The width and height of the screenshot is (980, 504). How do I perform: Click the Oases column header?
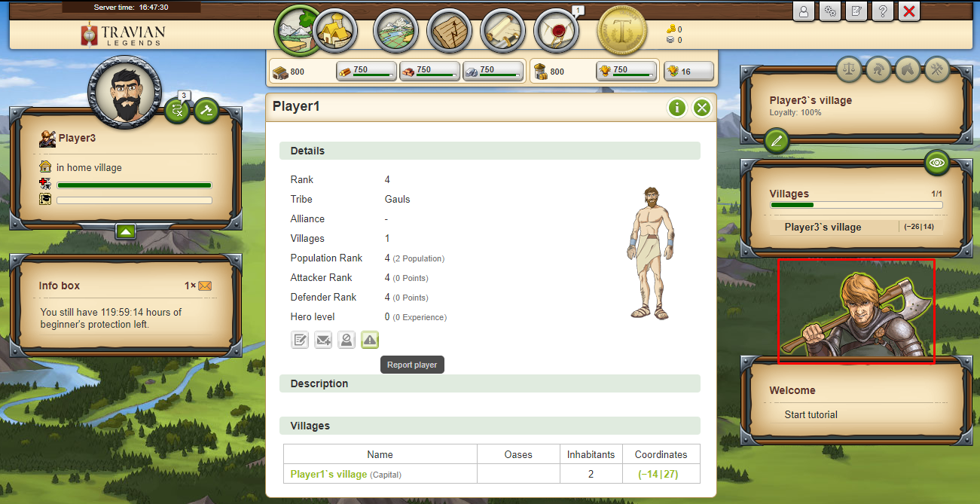coord(518,454)
